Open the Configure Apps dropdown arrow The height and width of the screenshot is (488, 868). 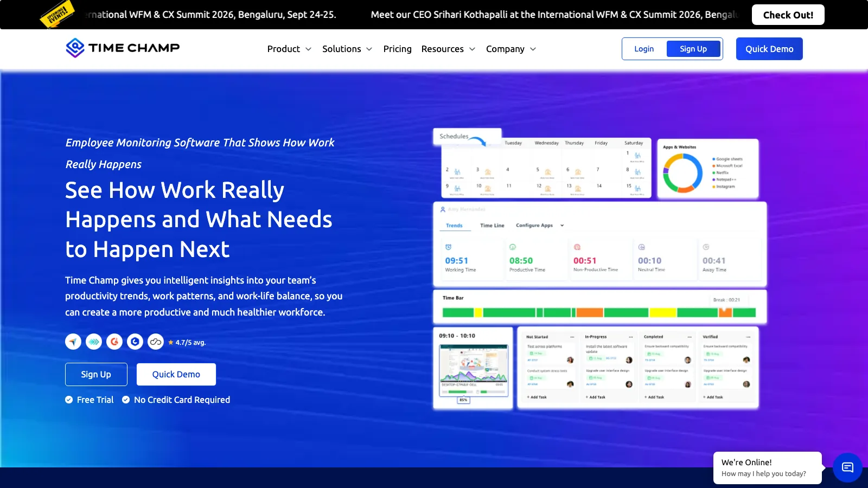coord(562,226)
